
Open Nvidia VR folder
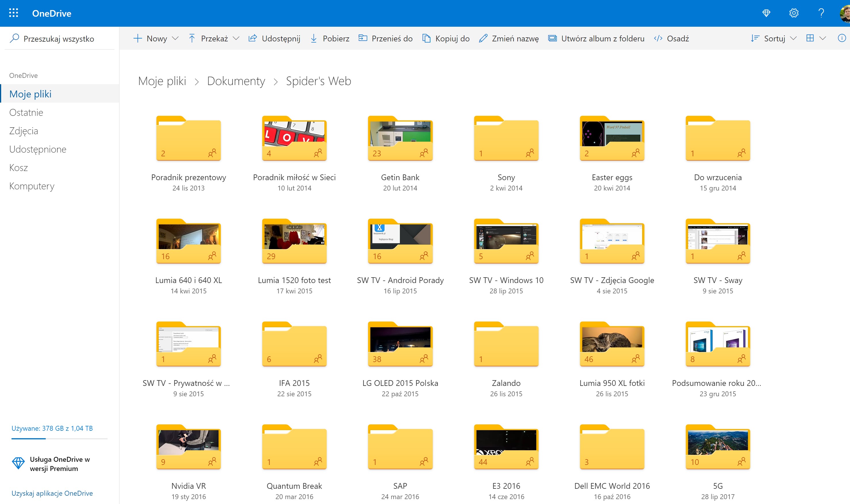pyautogui.click(x=188, y=447)
